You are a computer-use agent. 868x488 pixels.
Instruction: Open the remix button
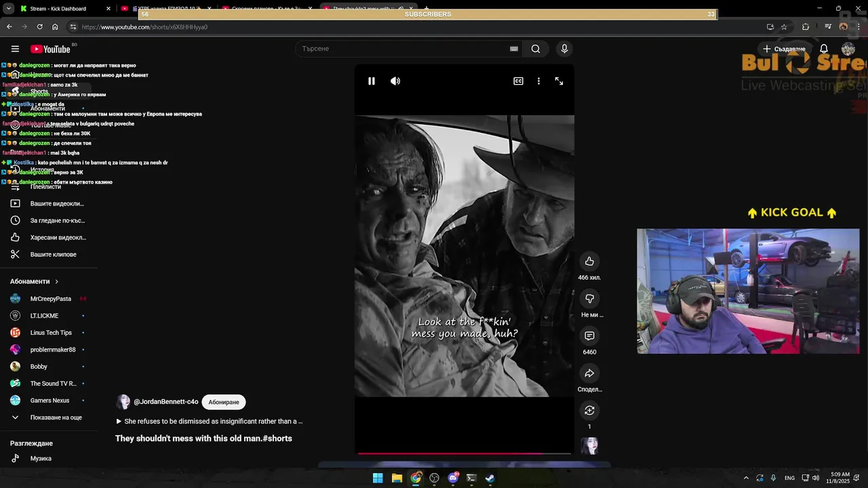point(589,411)
